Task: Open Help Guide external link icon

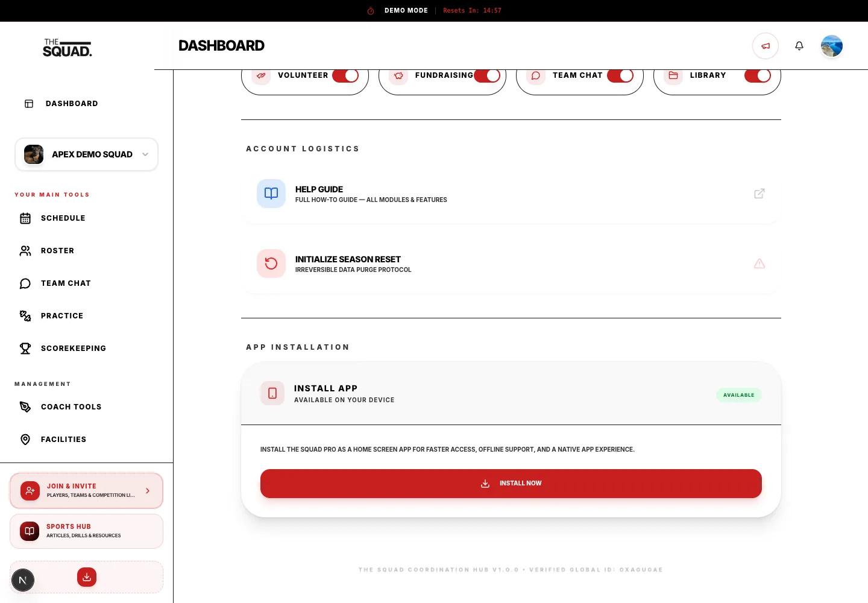Action: [759, 194]
